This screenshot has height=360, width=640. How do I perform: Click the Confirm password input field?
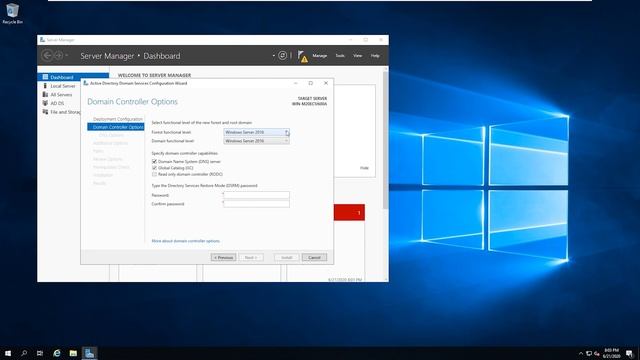(256, 204)
